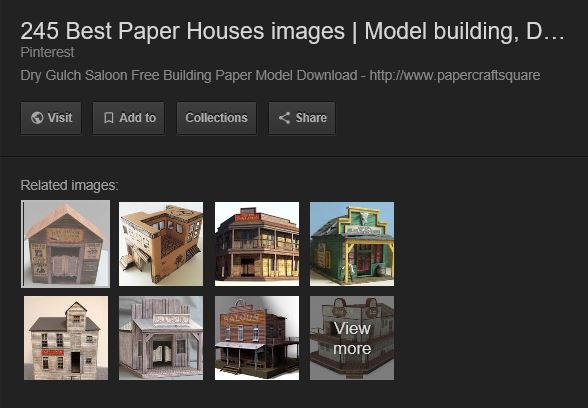Select the grey stone house with red sign

66,338
